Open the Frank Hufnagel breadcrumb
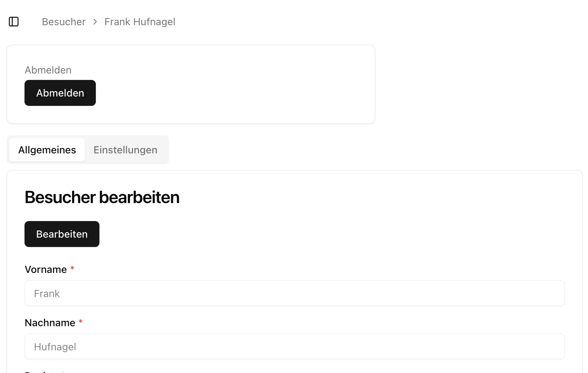 (x=140, y=22)
